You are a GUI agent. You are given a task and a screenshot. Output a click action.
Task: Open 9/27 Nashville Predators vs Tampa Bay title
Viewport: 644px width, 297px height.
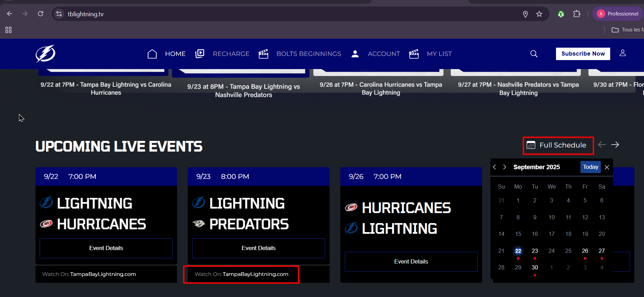click(x=518, y=89)
